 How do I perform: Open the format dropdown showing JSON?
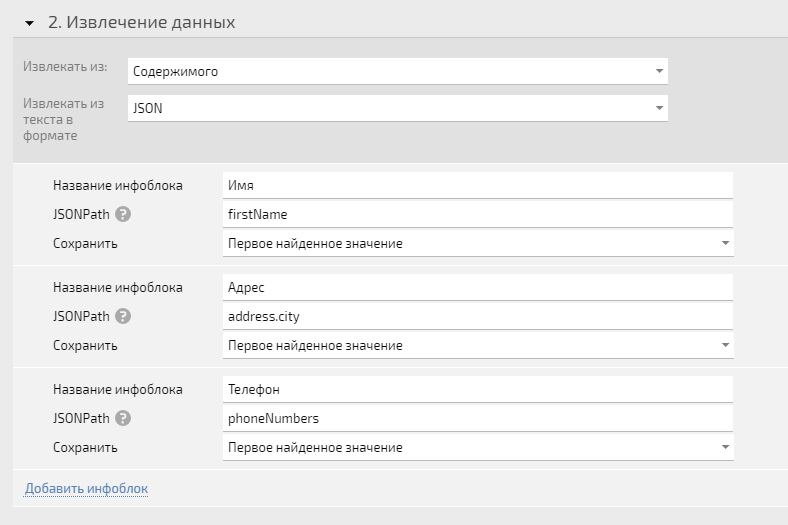pyautogui.click(x=398, y=108)
